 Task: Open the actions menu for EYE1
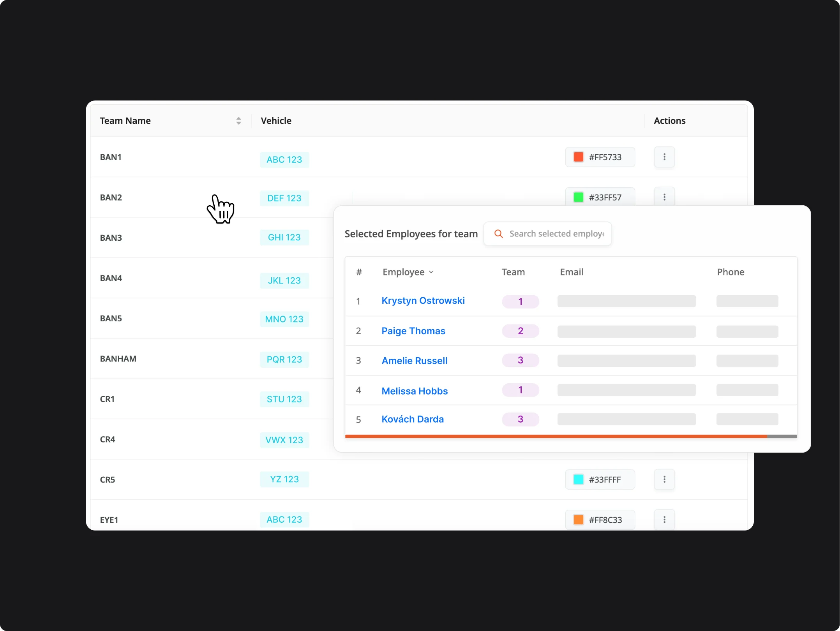664,519
